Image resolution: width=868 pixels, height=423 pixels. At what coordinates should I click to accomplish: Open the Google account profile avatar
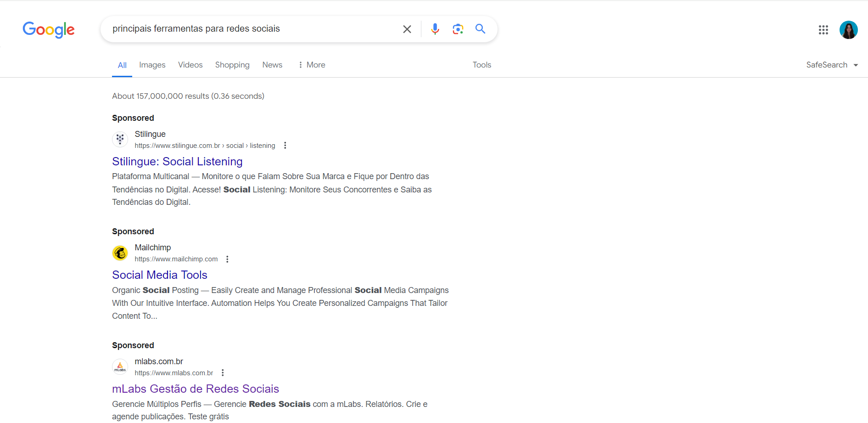(x=848, y=30)
